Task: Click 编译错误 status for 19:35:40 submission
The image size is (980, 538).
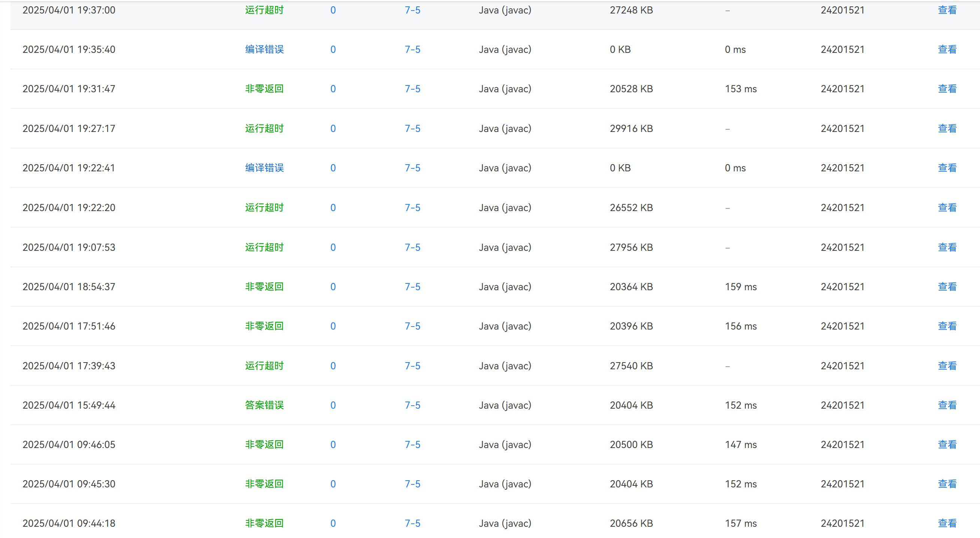Action: tap(264, 49)
